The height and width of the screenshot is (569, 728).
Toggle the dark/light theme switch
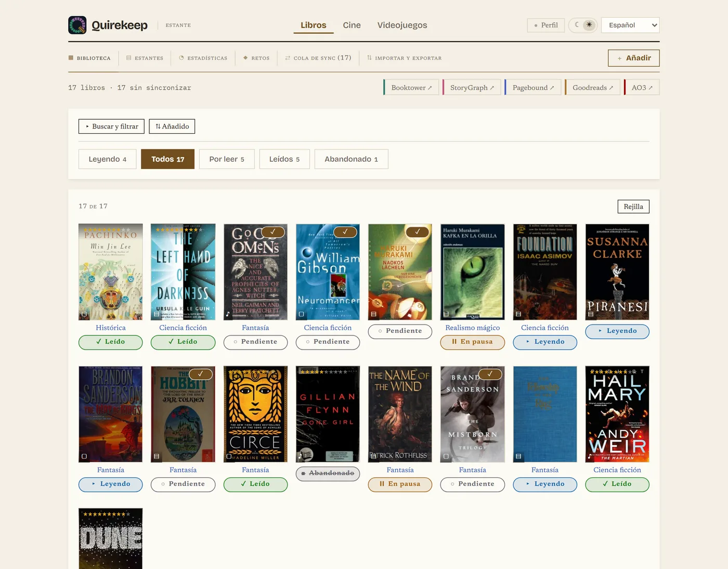click(x=583, y=25)
